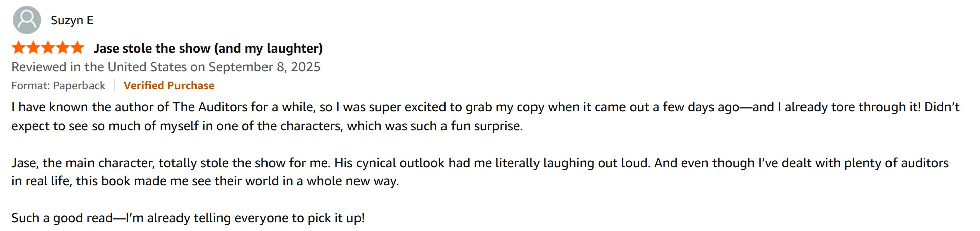Click the fifth, last rating star

[x=77, y=48]
